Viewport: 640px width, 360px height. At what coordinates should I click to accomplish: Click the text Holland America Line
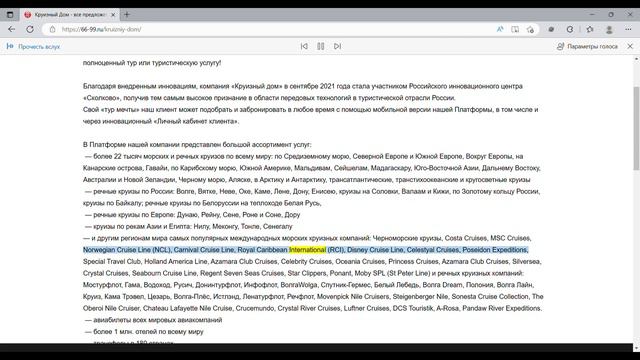tap(176, 262)
